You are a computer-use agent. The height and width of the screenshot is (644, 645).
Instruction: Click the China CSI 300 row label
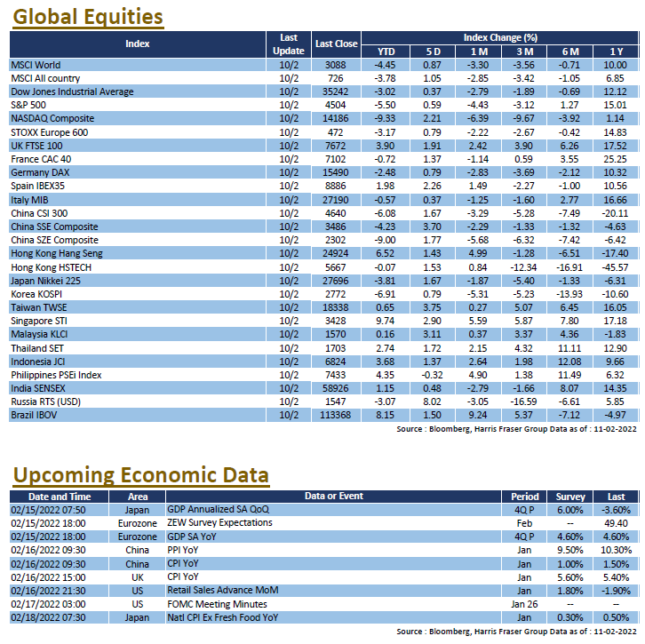[39, 213]
